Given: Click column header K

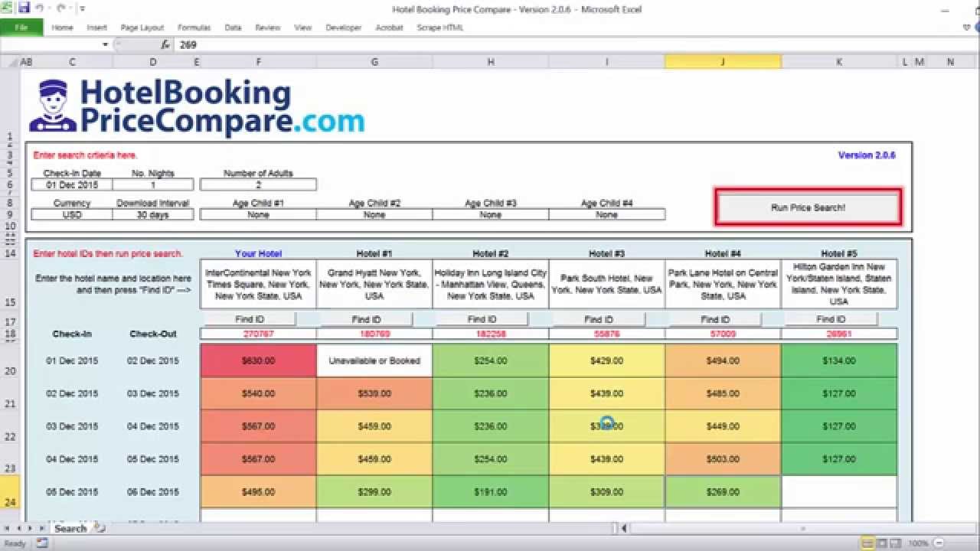Looking at the screenshot, I should click(839, 62).
